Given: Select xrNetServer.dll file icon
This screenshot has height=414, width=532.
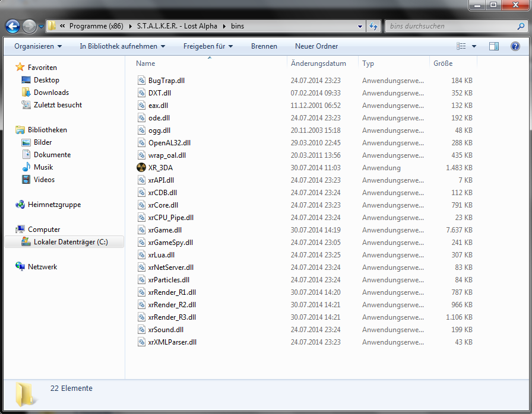Looking at the screenshot, I should click(141, 267).
